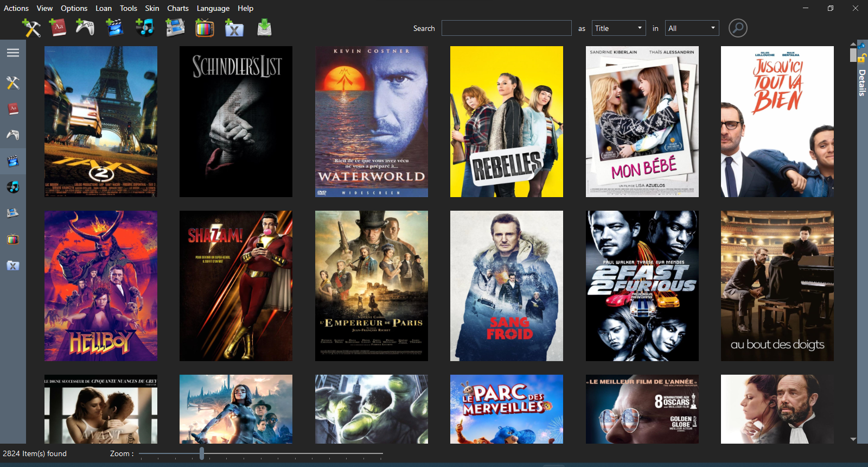Open the View menu
The height and width of the screenshot is (467, 868).
pyautogui.click(x=44, y=8)
